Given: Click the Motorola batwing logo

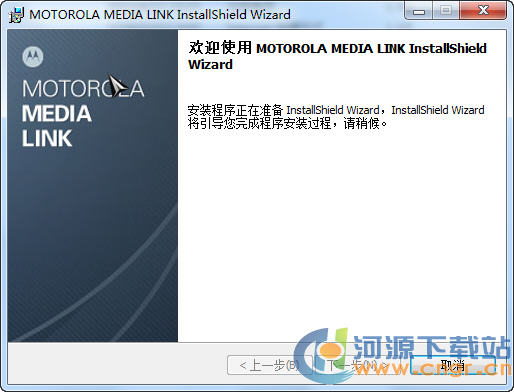Looking at the screenshot, I should (33, 57).
